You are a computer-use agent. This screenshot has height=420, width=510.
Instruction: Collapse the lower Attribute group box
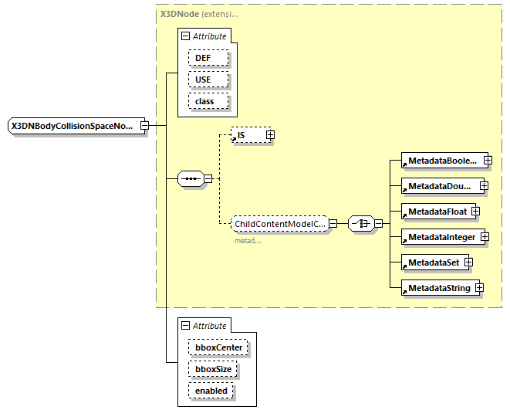click(x=185, y=326)
